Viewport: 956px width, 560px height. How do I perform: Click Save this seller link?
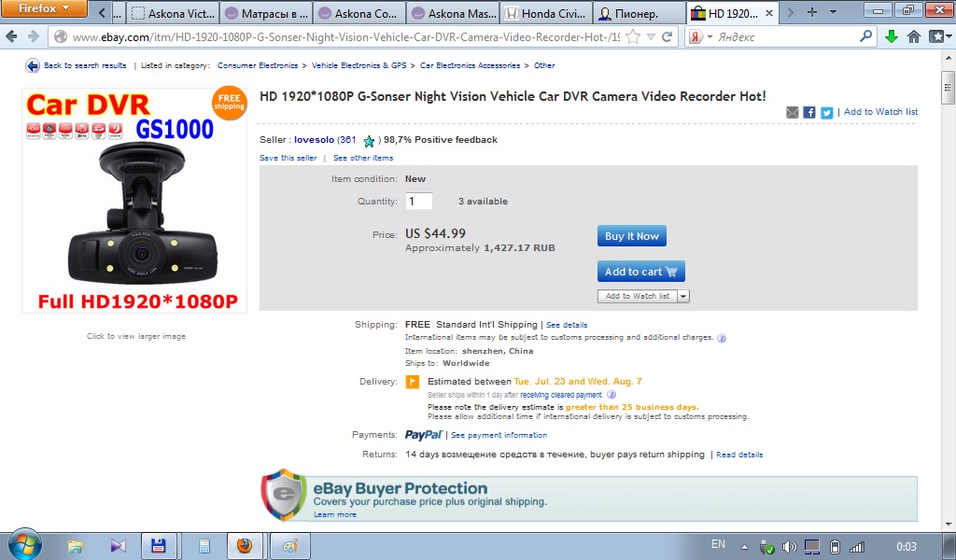[x=288, y=158]
